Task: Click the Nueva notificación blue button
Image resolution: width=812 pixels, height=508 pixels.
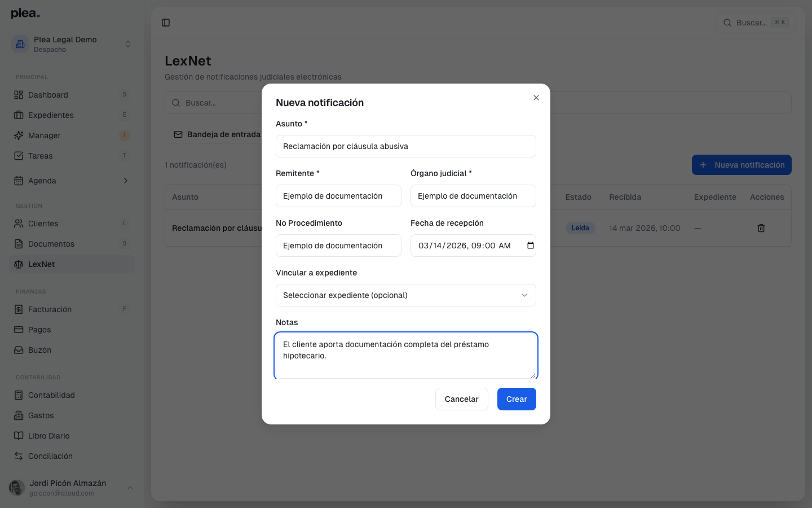Action: tap(742, 165)
